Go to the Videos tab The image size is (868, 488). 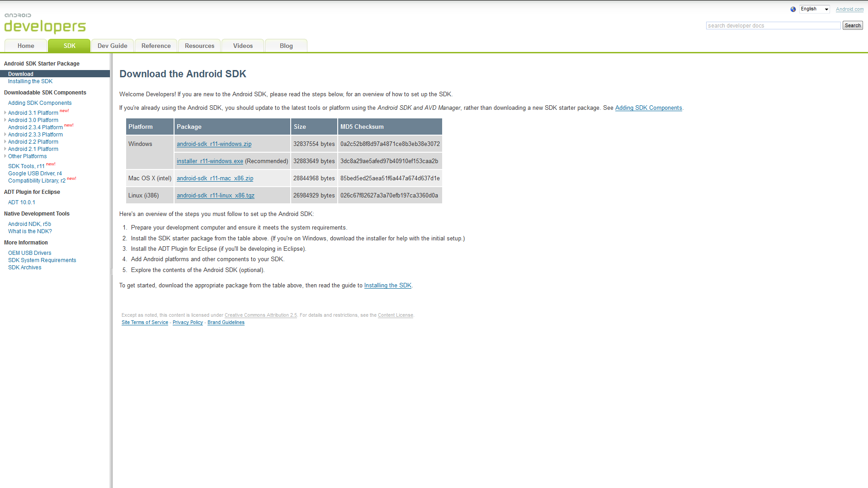[243, 46]
